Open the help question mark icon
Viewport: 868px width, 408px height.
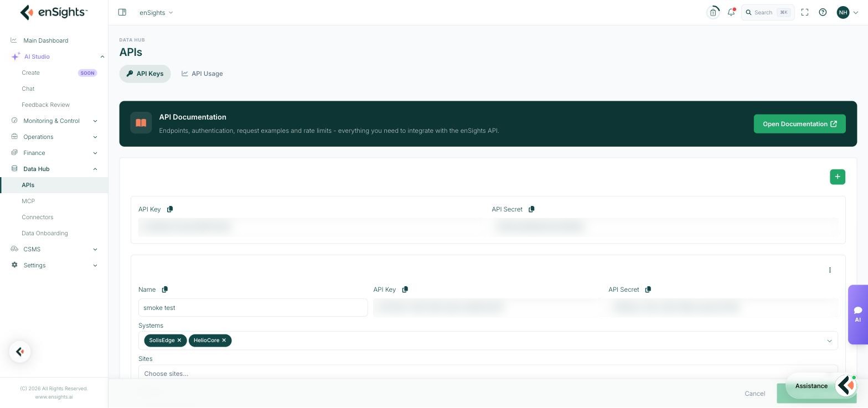point(823,12)
